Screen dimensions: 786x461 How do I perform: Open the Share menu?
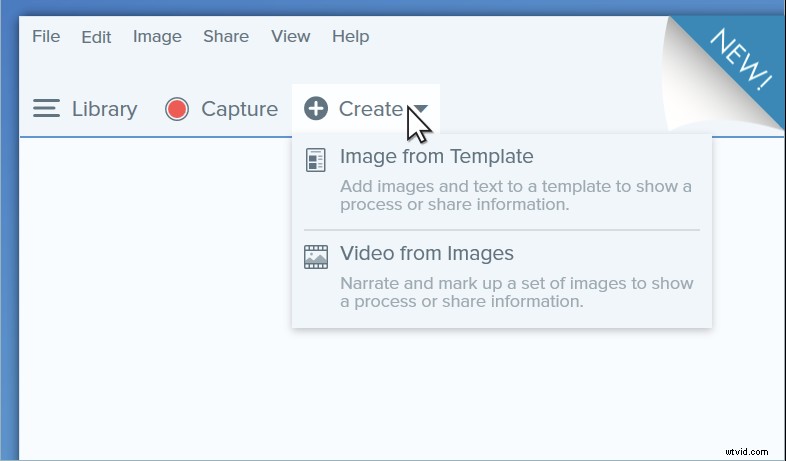[226, 37]
